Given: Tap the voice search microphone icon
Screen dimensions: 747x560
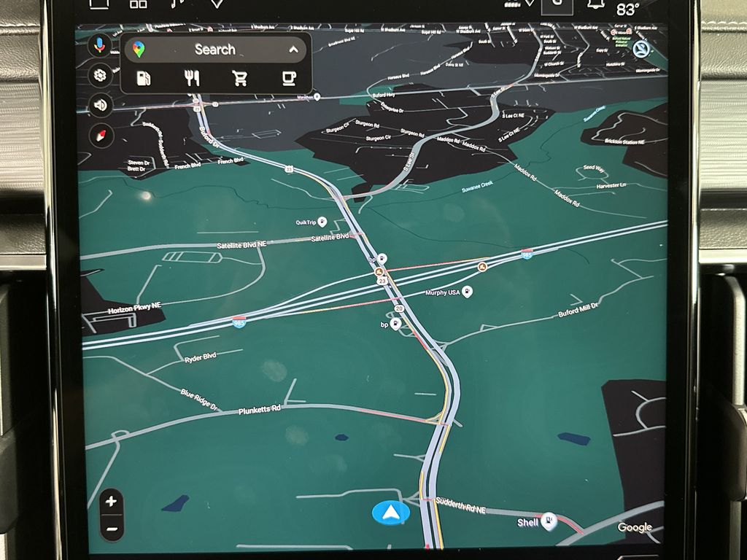Looking at the screenshot, I should tap(99, 45).
